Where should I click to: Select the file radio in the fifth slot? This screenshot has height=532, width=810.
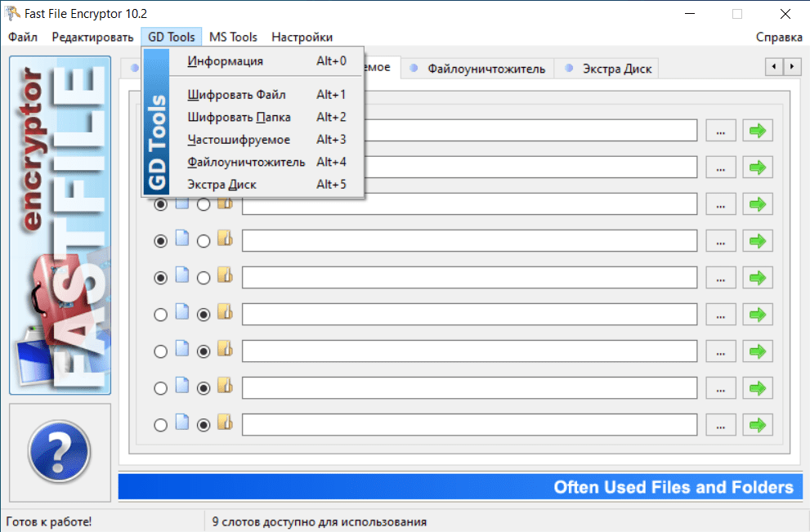[161, 278]
